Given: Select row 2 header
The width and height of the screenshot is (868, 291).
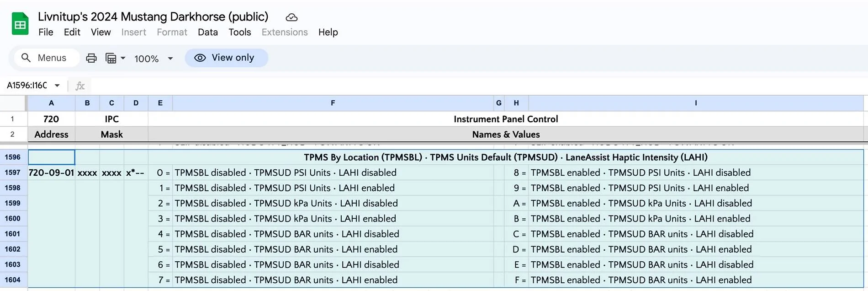Looking at the screenshot, I should pos(13,134).
